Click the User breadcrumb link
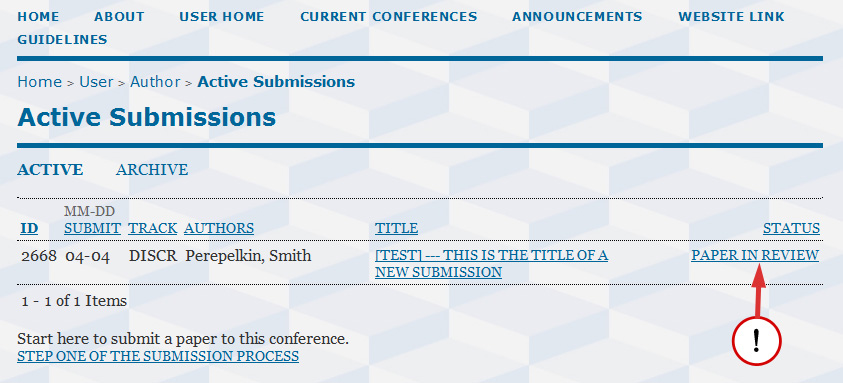The height and width of the screenshot is (383, 843). (x=96, y=82)
